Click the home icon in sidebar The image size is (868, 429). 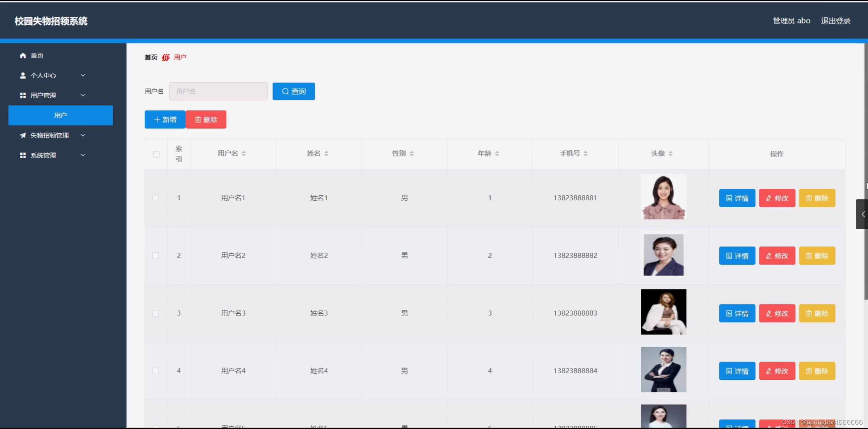click(x=23, y=55)
